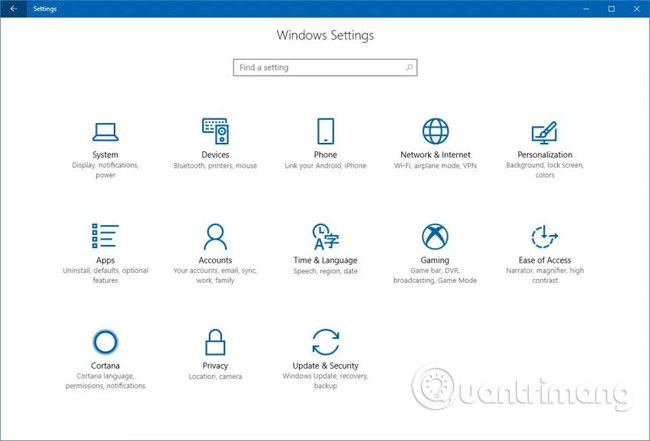Open the Devices keyboard and speaker icon

215,131
